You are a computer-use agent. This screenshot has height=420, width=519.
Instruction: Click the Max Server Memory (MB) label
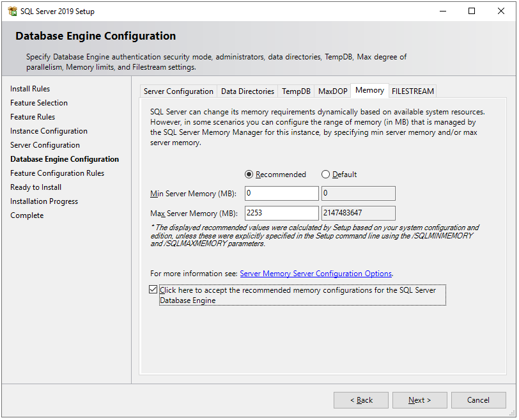[x=194, y=214]
